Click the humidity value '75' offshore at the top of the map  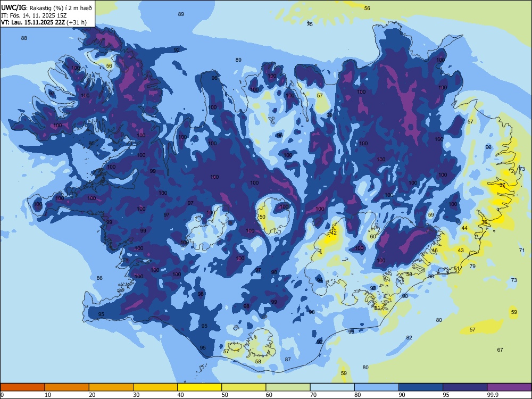pyautogui.click(x=310, y=24)
